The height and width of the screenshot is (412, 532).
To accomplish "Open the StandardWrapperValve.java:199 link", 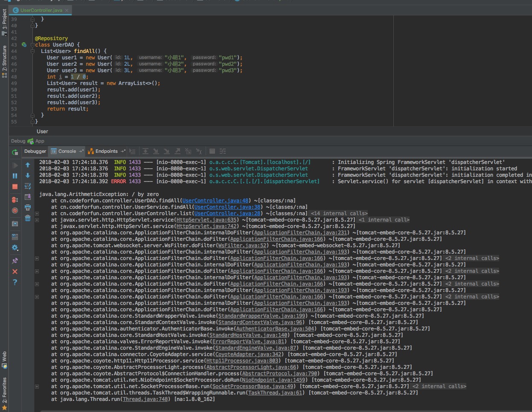I will (262, 316).
